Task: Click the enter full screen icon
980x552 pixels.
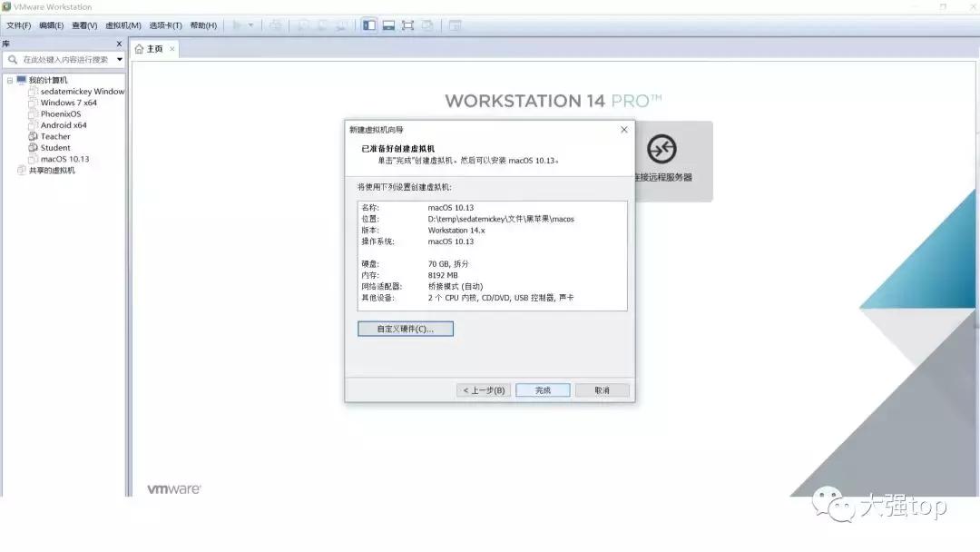Action: 407,25
